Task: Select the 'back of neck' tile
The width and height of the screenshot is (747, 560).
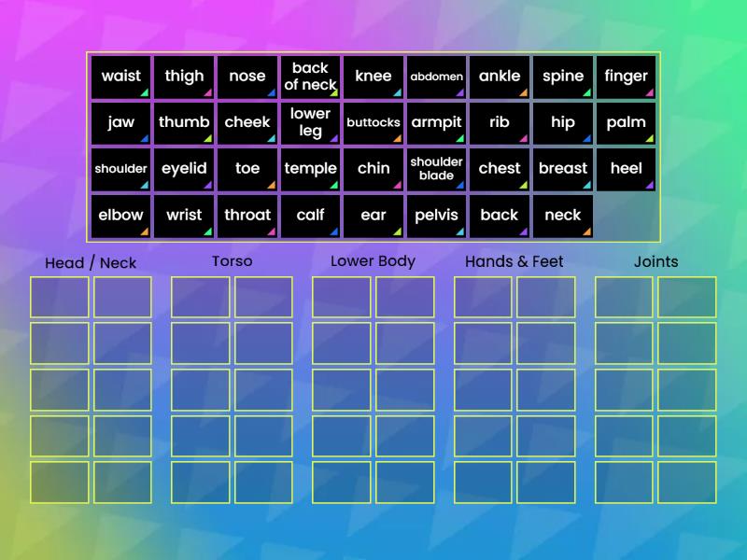Action: coord(310,77)
